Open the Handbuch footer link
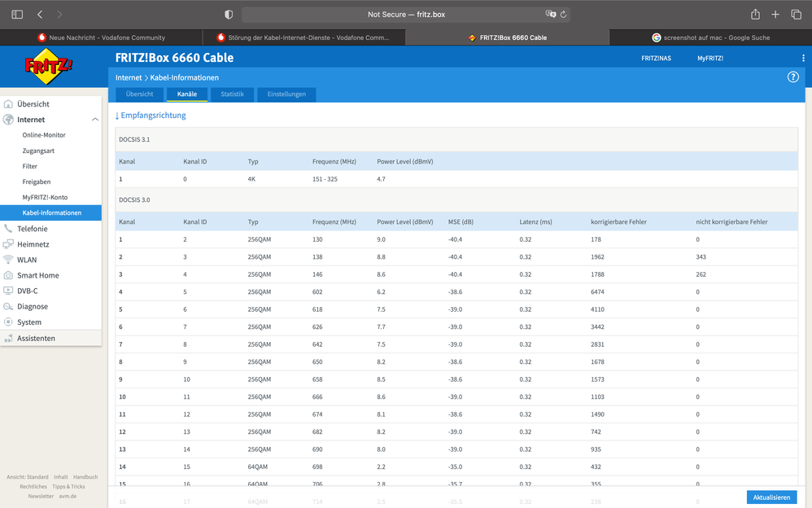812x508 pixels. (85, 477)
